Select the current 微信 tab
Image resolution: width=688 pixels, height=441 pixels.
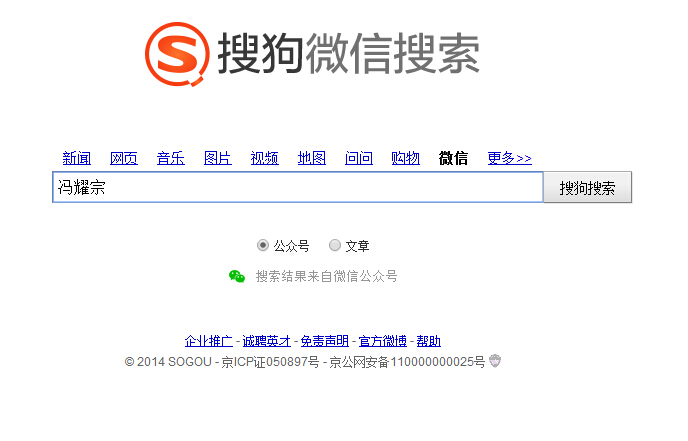[453, 158]
